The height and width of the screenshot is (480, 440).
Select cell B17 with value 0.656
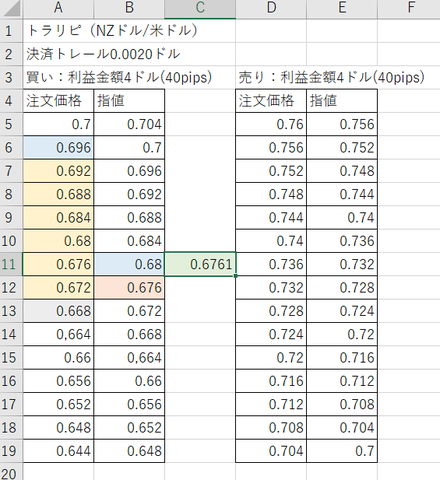tap(129, 404)
